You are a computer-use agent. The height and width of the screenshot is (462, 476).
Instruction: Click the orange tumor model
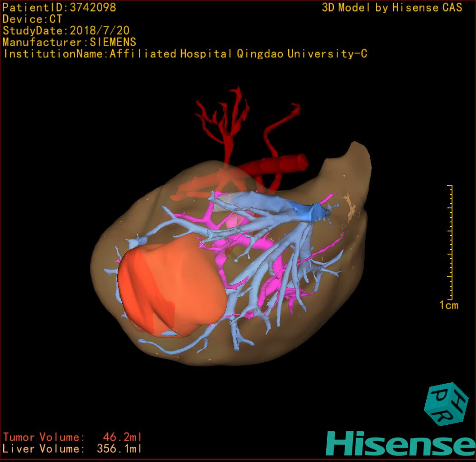172,285
